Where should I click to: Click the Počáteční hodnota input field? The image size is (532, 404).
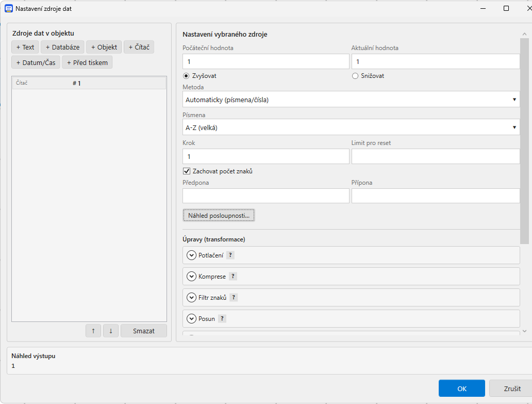click(x=265, y=62)
